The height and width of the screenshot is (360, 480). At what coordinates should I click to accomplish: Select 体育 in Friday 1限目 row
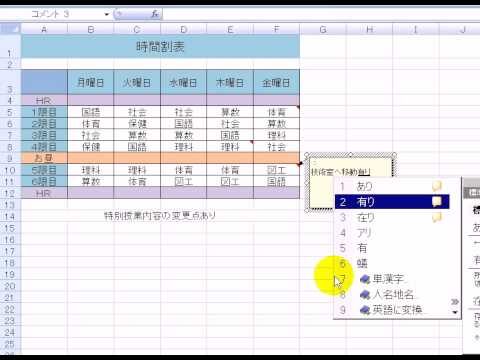pos(276,112)
